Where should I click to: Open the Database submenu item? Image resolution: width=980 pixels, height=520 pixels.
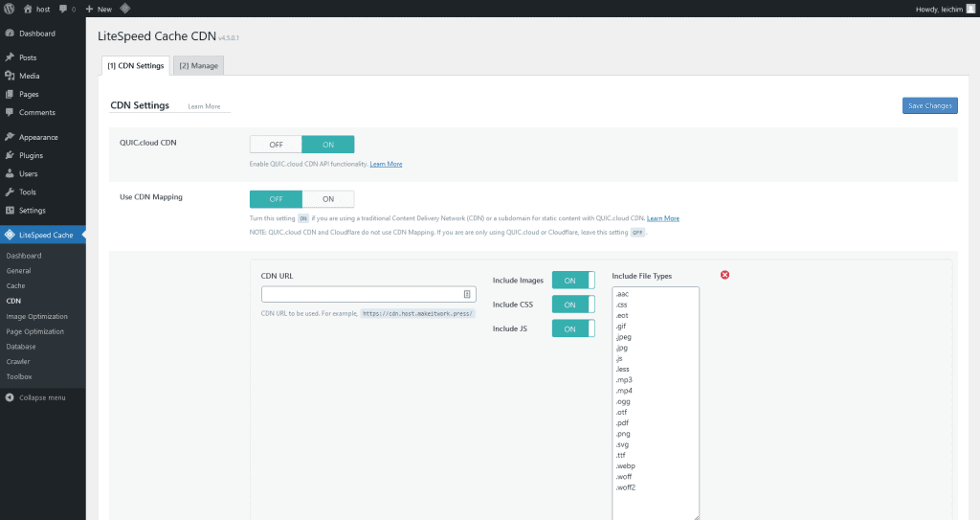[21, 347]
